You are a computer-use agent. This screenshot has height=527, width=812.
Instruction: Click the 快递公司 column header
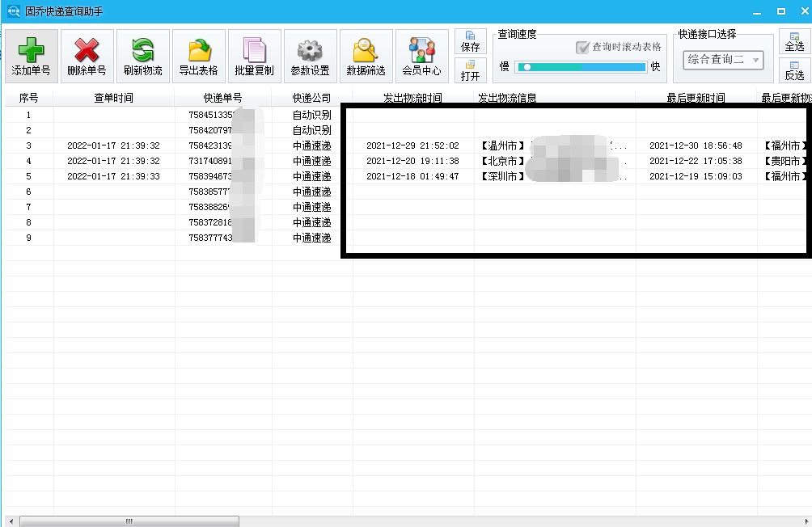point(311,98)
